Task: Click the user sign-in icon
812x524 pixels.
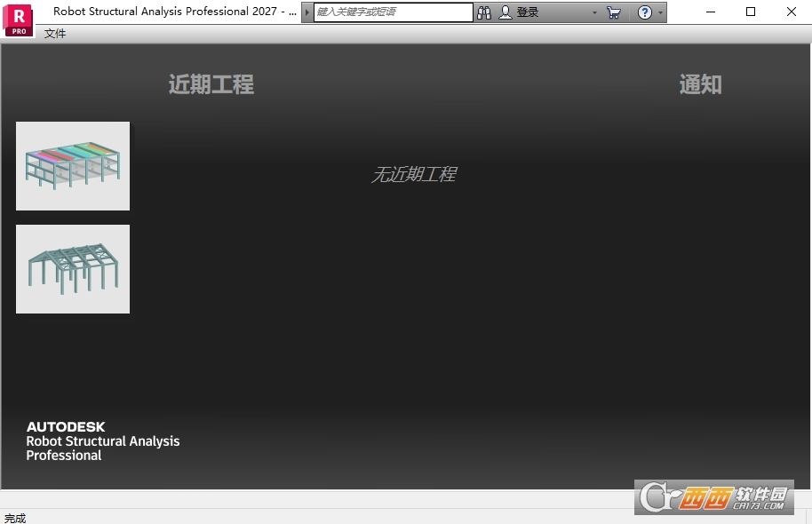Action: pos(506,12)
